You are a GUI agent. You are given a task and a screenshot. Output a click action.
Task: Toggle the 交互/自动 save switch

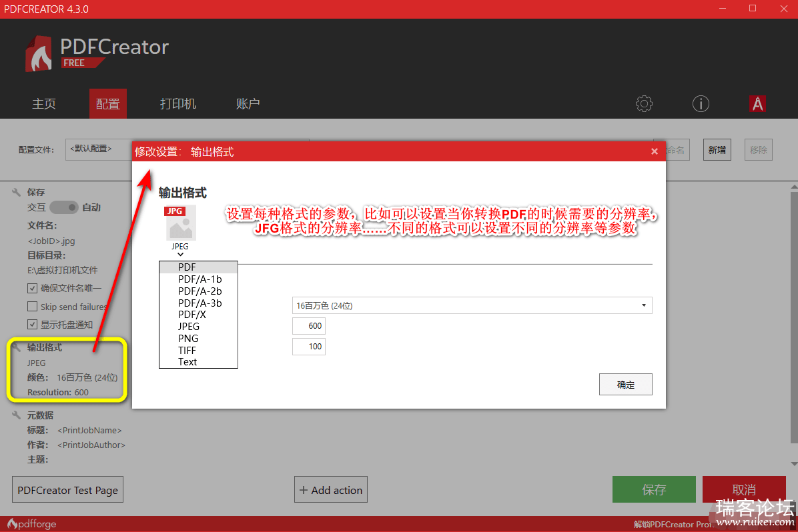(63, 207)
